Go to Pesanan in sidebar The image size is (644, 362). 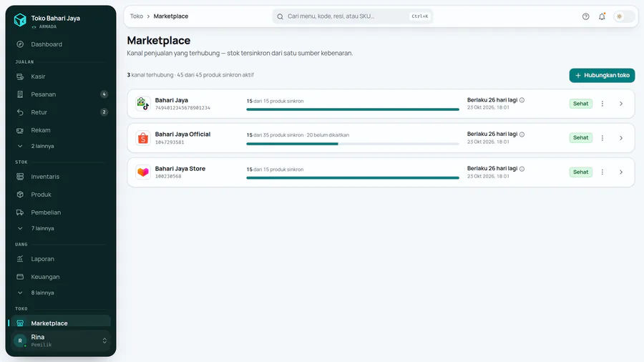(61, 94)
